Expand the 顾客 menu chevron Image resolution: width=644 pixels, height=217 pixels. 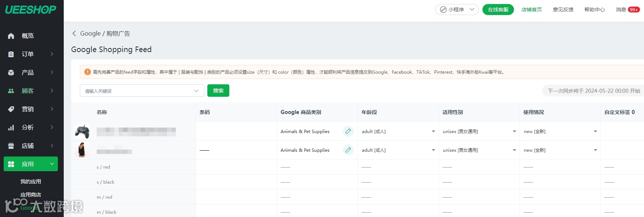click(x=52, y=91)
